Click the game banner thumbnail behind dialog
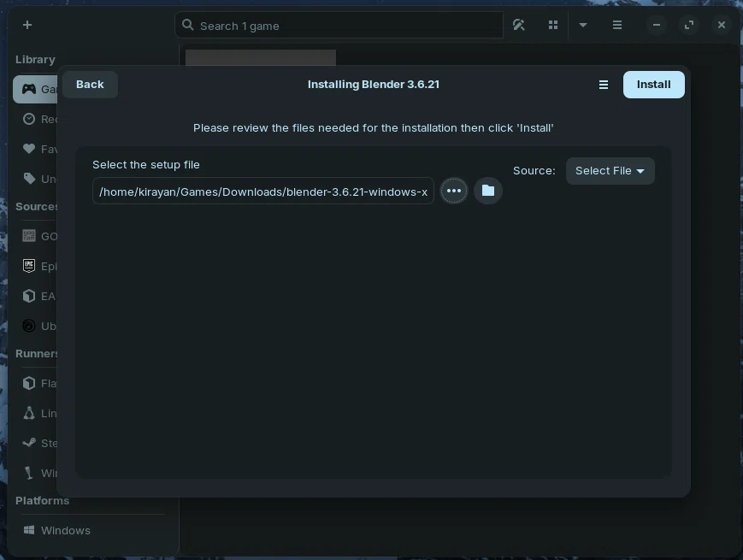 pyautogui.click(x=261, y=57)
